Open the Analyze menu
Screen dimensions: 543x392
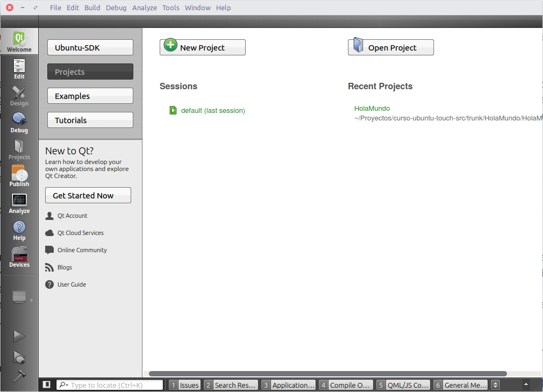[145, 8]
